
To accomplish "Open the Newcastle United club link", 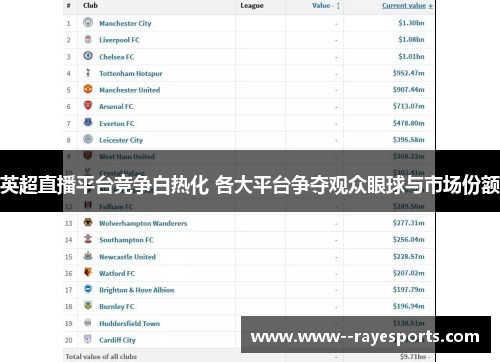I will 128,257.
